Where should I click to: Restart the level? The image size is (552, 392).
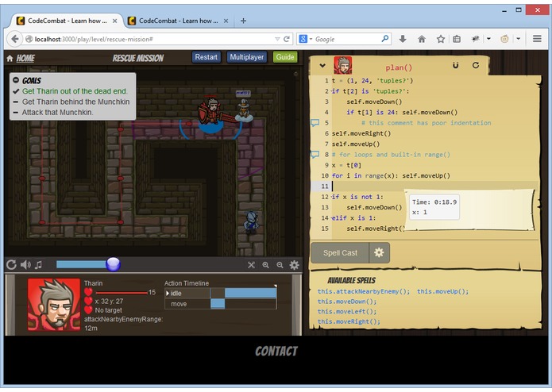[x=207, y=57]
